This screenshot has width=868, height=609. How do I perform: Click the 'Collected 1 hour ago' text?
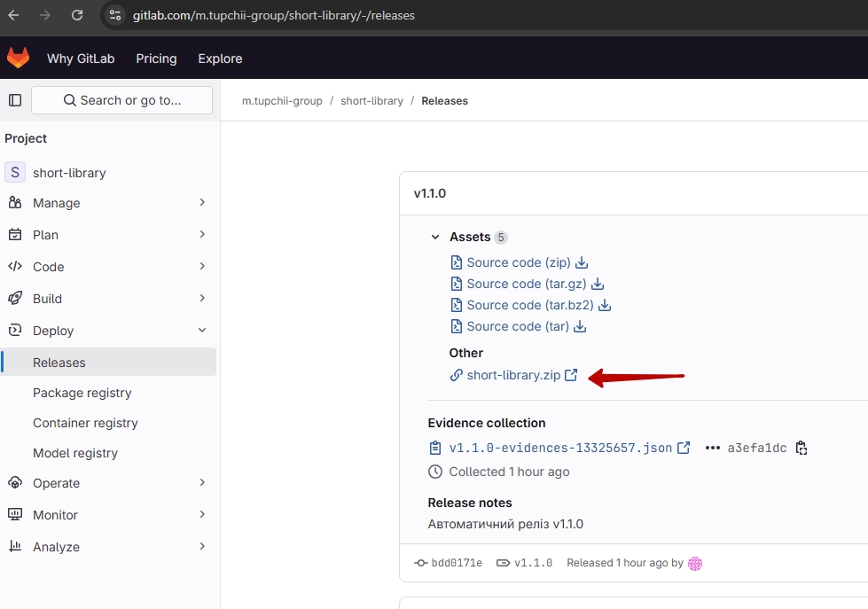click(x=509, y=472)
